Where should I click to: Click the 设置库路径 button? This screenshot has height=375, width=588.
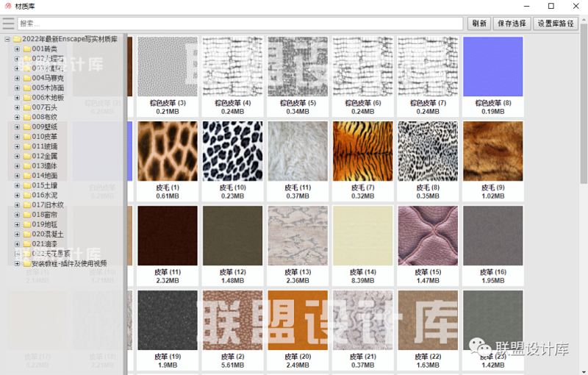(x=556, y=24)
